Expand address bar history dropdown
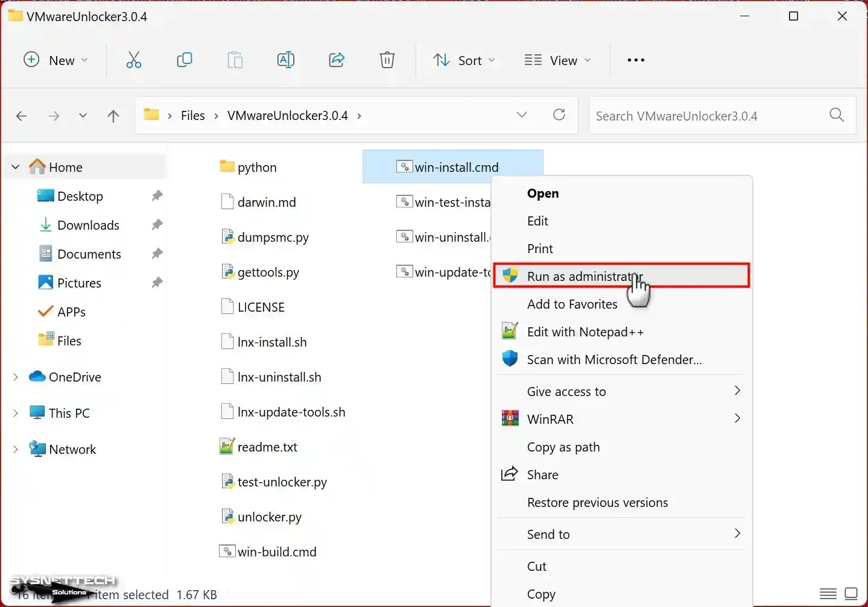This screenshot has height=607, width=868. click(x=522, y=115)
